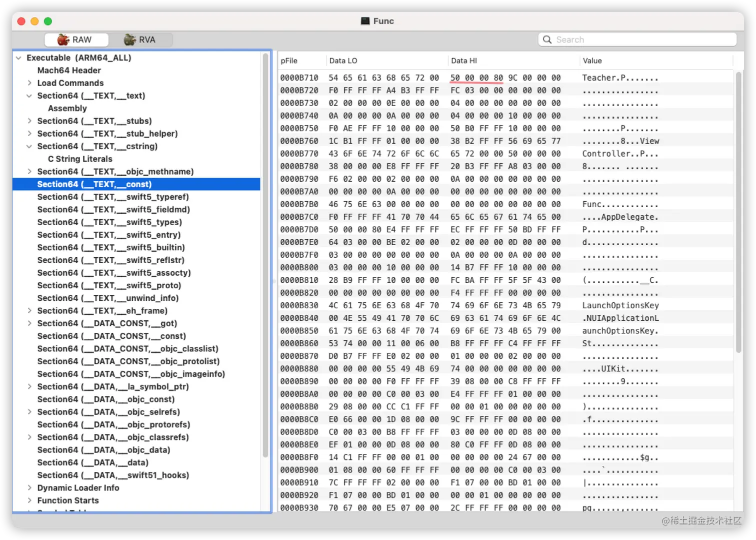Select Mach64 Header in the tree
This screenshot has height=540, width=756.
pos(69,71)
